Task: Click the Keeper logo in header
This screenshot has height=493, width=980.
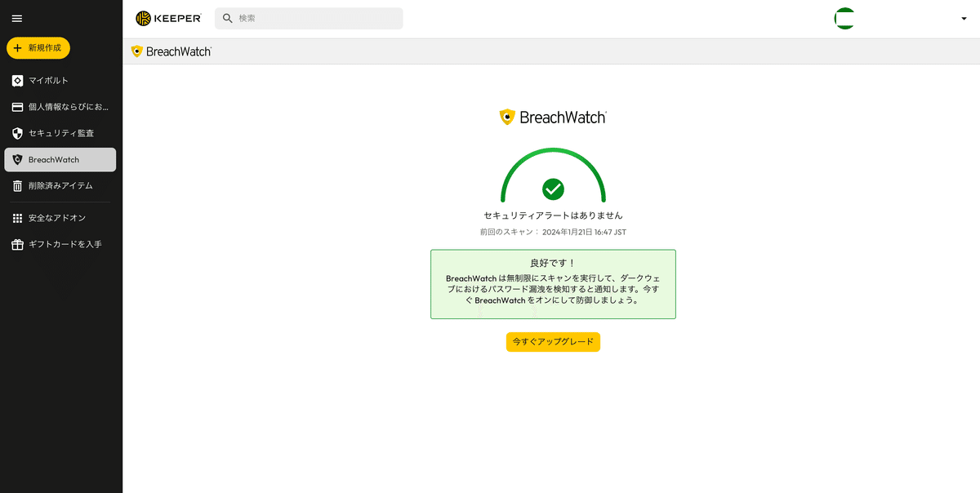Action: pos(168,18)
